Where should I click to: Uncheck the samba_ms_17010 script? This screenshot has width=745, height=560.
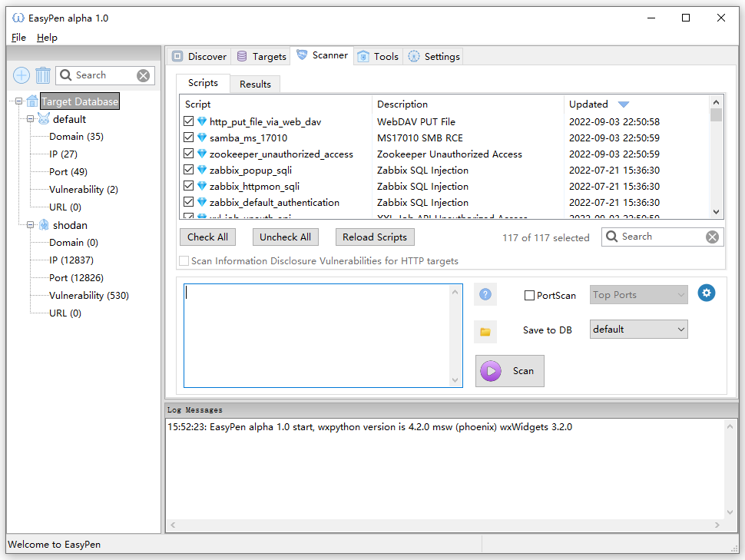click(188, 137)
